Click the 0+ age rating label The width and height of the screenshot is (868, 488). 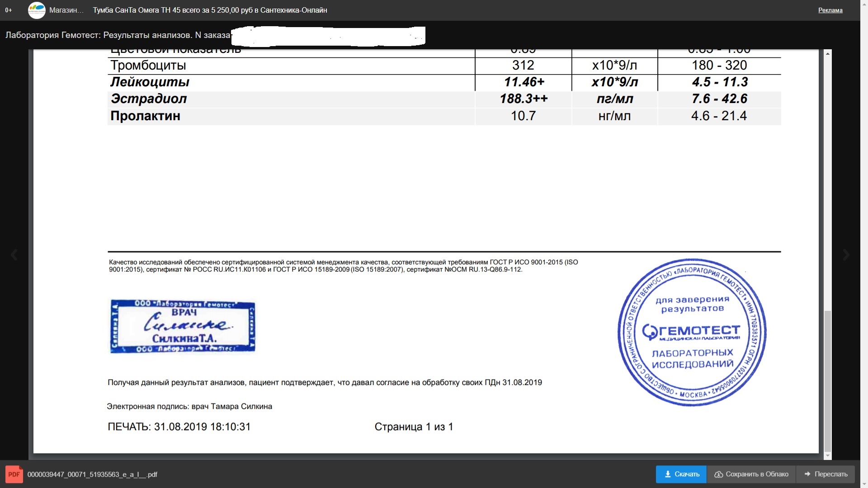coord(9,10)
